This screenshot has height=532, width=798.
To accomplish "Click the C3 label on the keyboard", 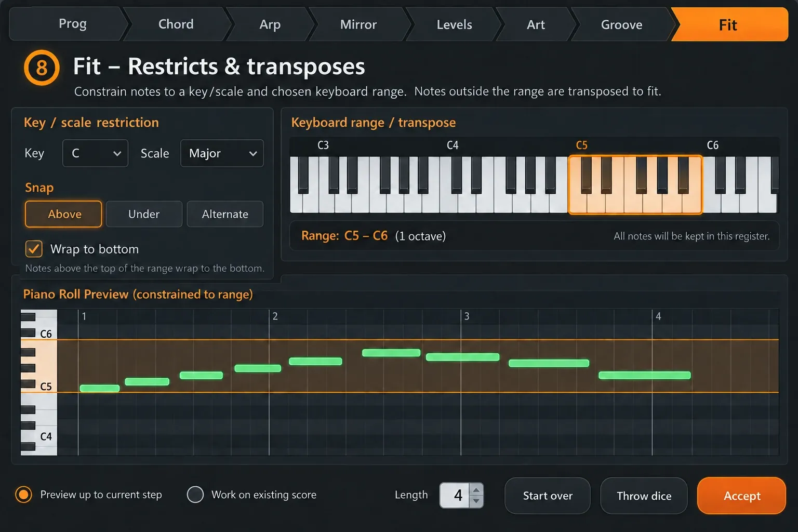I will click(323, 145).
